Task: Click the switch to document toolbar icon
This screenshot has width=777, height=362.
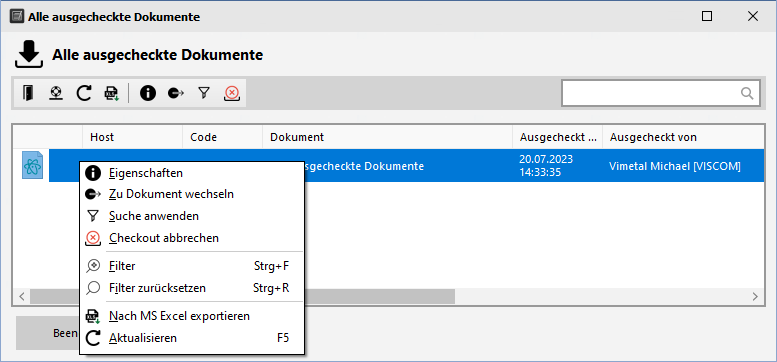Action: 175,93
